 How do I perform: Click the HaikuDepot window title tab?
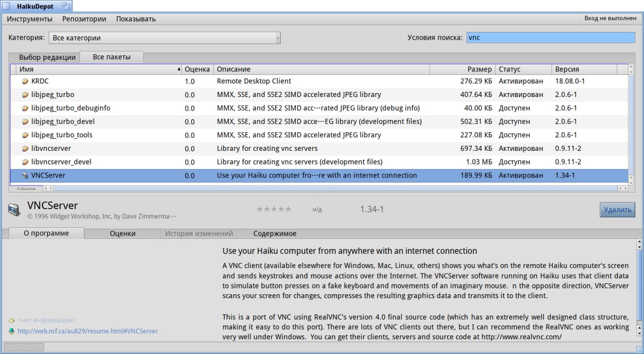[x=36, y=6]
